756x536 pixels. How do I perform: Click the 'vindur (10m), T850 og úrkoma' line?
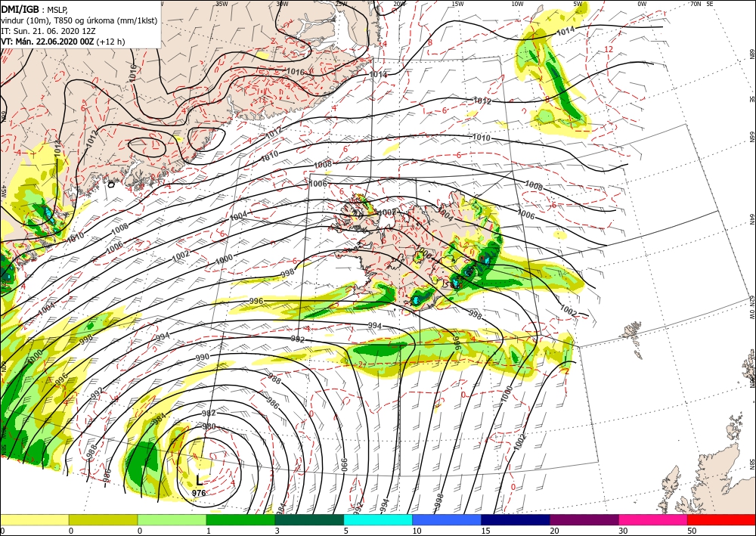click(x=79, y=20)
